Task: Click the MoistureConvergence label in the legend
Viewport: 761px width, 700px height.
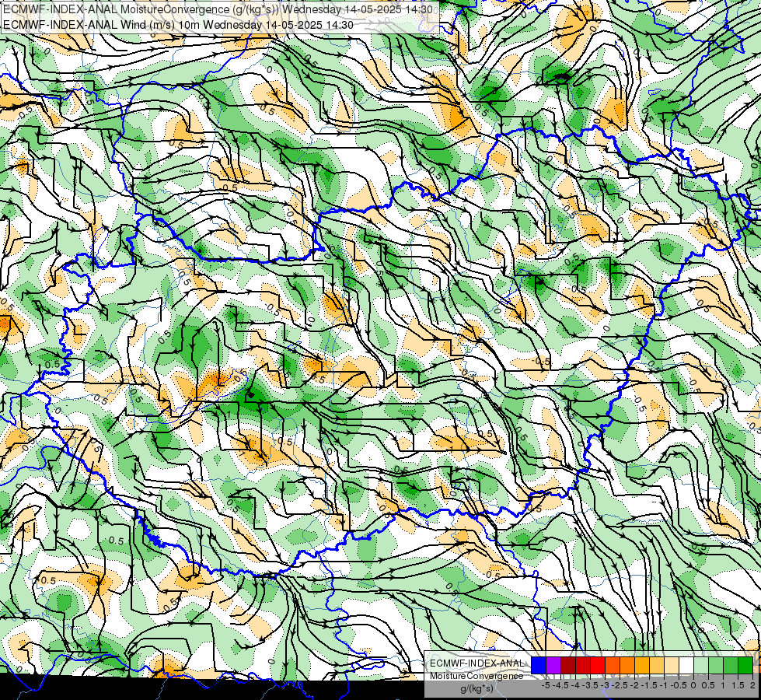Action: 476,676
